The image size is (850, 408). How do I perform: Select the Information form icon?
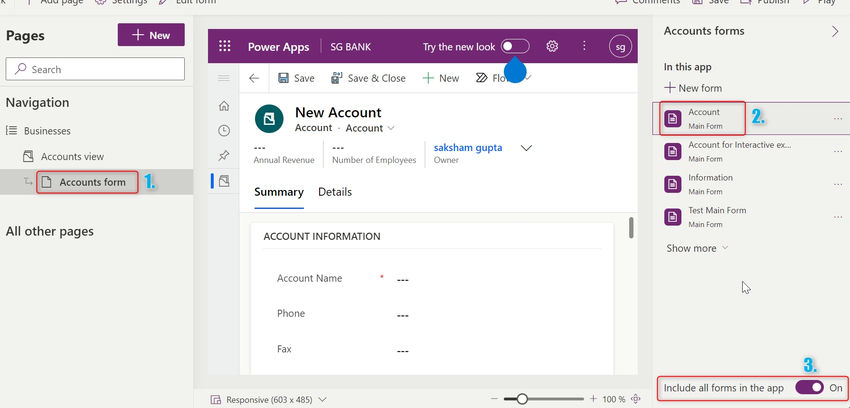click(x=673, y=184)
